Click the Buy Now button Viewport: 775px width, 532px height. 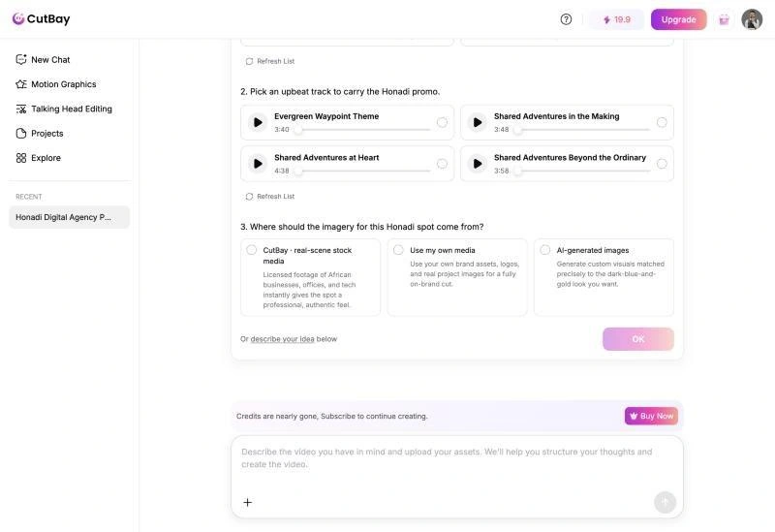click(651, 416)
